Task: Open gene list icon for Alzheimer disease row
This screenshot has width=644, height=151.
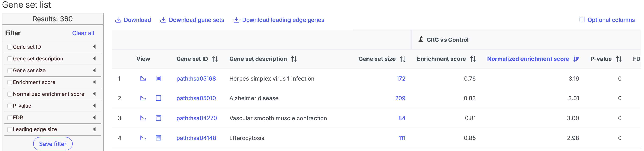Action: click(x=158, y=98)
